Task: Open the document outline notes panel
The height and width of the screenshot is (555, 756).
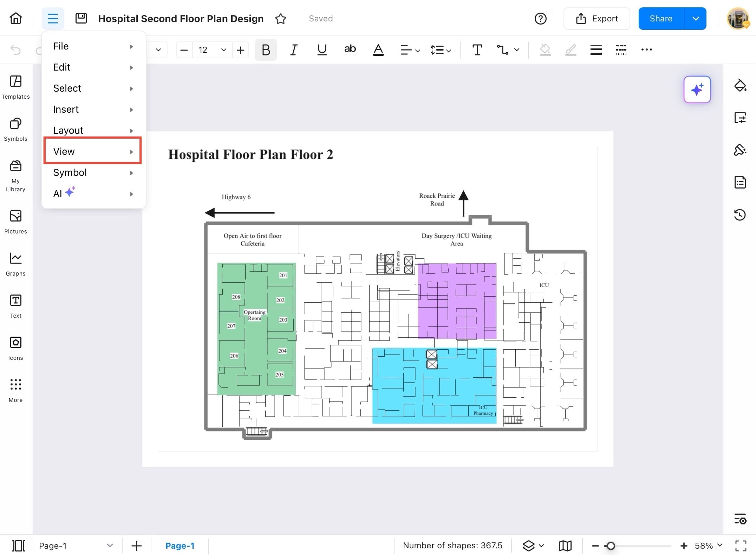Action: tap(741, 182)
